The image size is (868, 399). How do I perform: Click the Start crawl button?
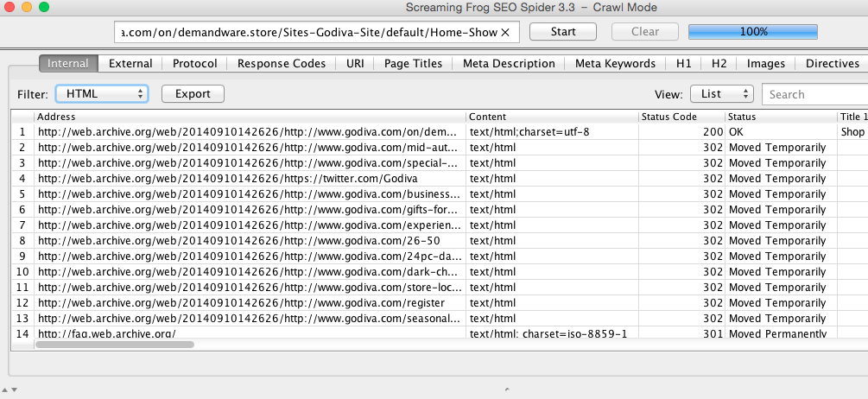[x=563, y=32]
